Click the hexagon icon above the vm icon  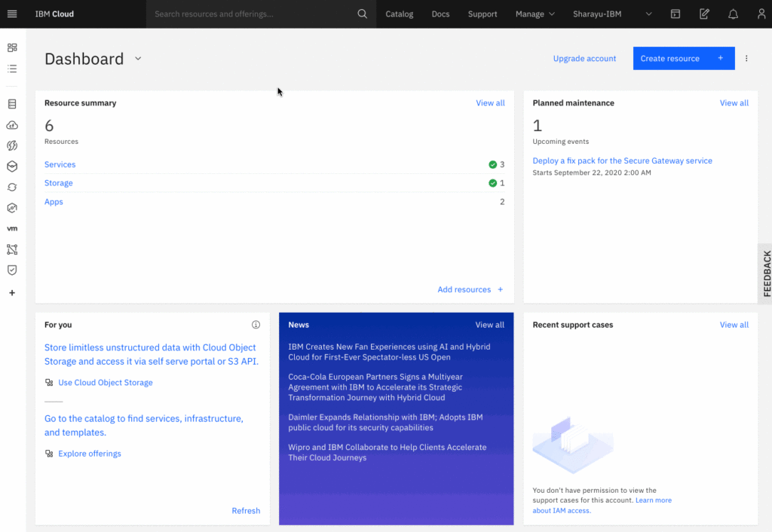[12, 208]
